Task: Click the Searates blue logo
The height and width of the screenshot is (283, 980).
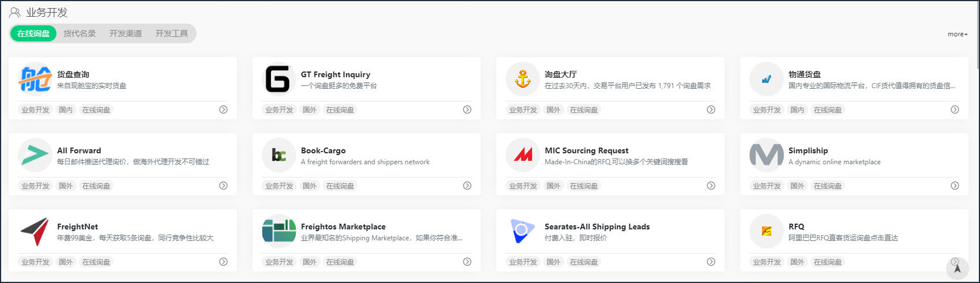Action: (523, 232)
